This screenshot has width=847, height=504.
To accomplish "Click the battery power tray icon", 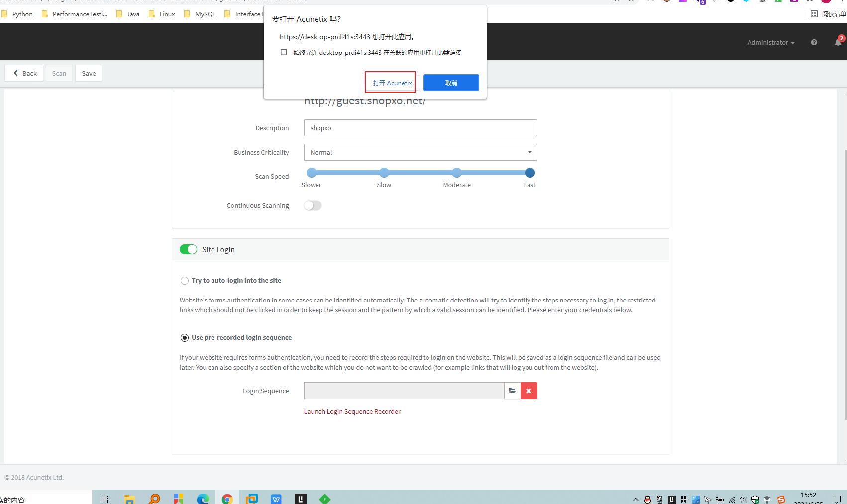I will [x=720, y=499].
